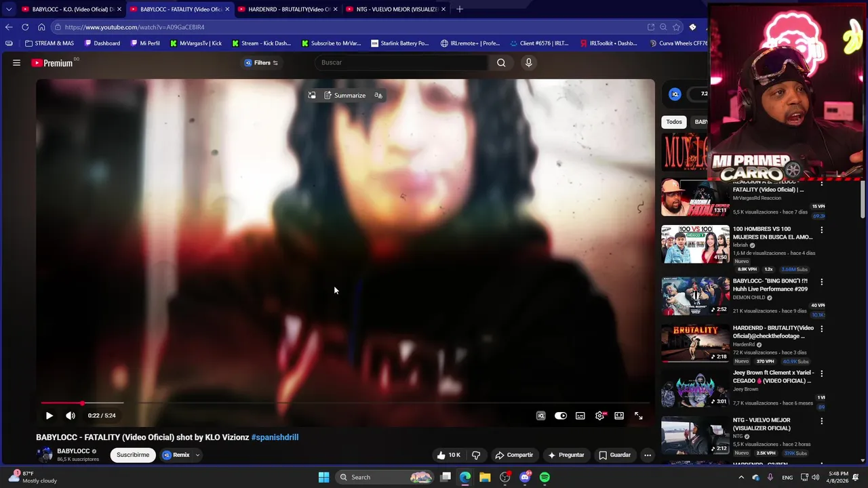Viewport: 868px width, 488px height.
Task: Open 100 HOMBRES VS 100 MUJERES thumbnail
Action: 695,244
